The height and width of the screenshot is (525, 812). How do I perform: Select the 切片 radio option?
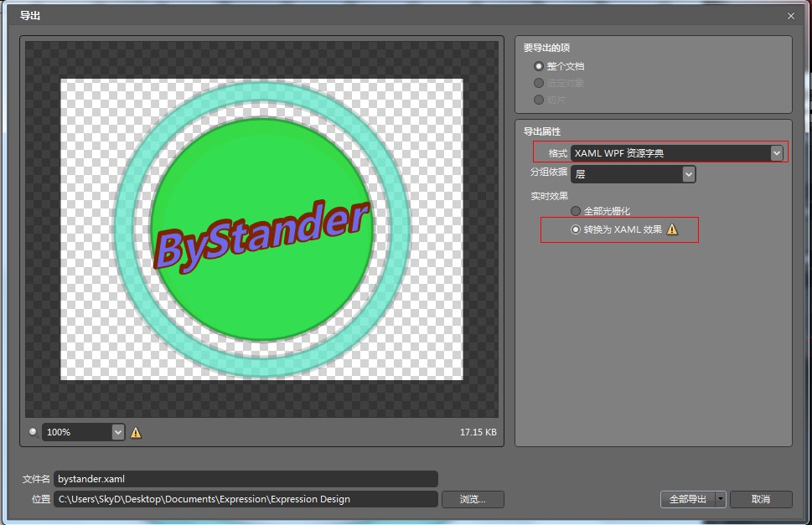[539, 100]
